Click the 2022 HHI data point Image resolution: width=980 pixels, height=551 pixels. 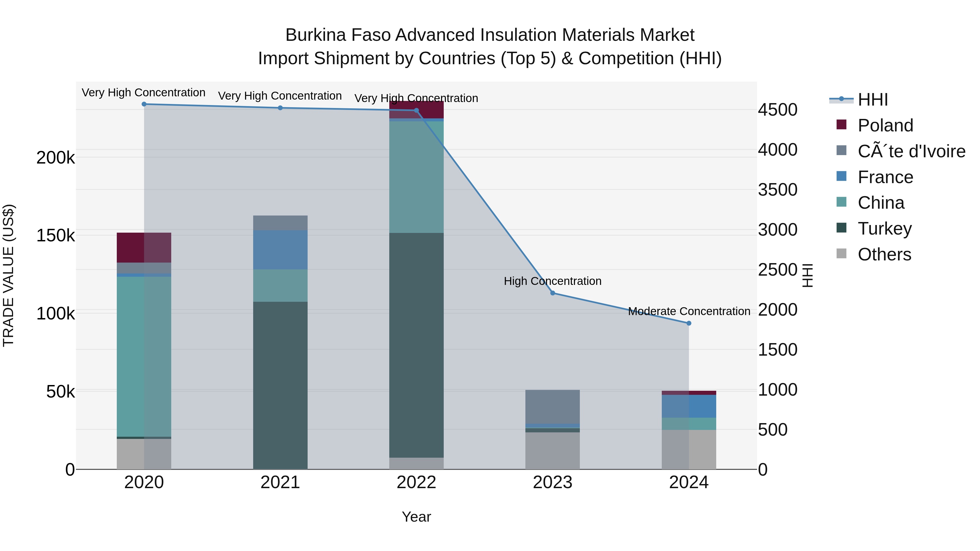coord(416,111)
